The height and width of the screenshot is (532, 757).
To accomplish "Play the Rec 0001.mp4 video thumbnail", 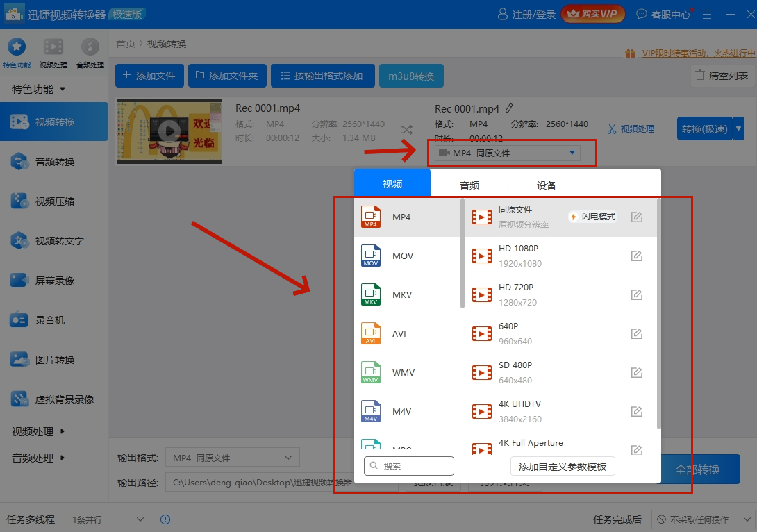I will [169, 131].
